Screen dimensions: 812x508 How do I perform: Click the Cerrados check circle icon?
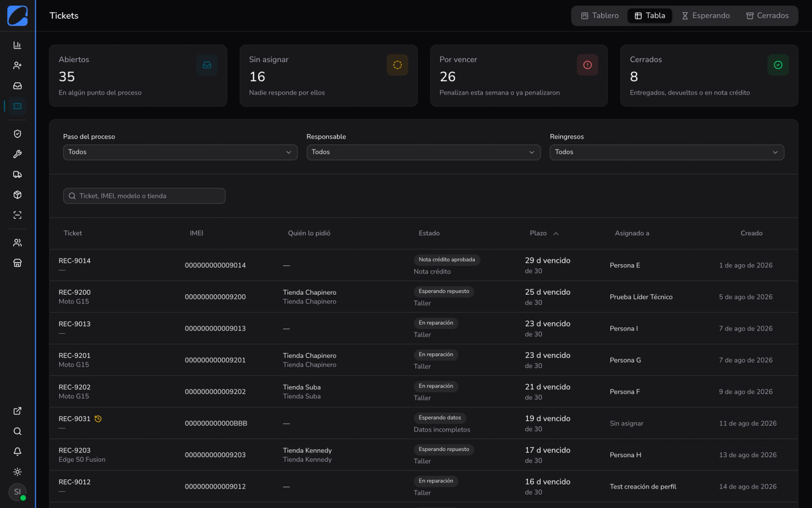click(778, 65)
